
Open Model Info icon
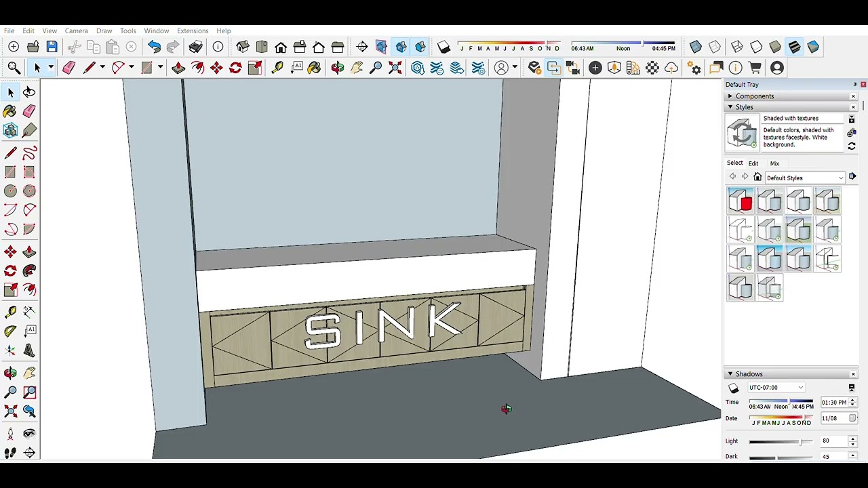(218, 47)
